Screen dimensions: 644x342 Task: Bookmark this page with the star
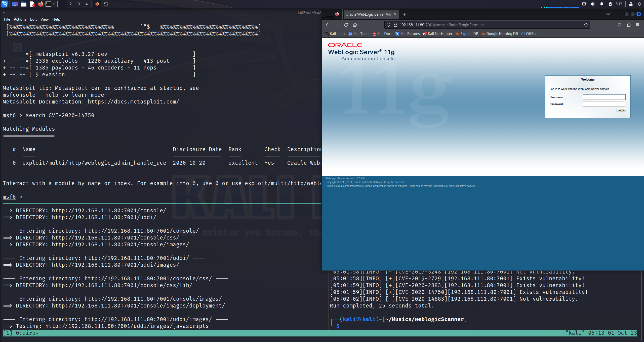click(x=586, y=25)
